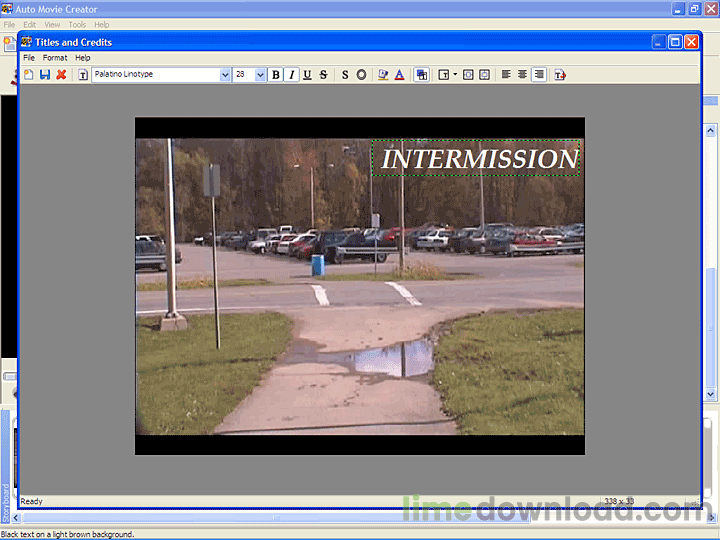
Task: Minimize the Auto Movie Creator window
Action: tap(678, 9)
